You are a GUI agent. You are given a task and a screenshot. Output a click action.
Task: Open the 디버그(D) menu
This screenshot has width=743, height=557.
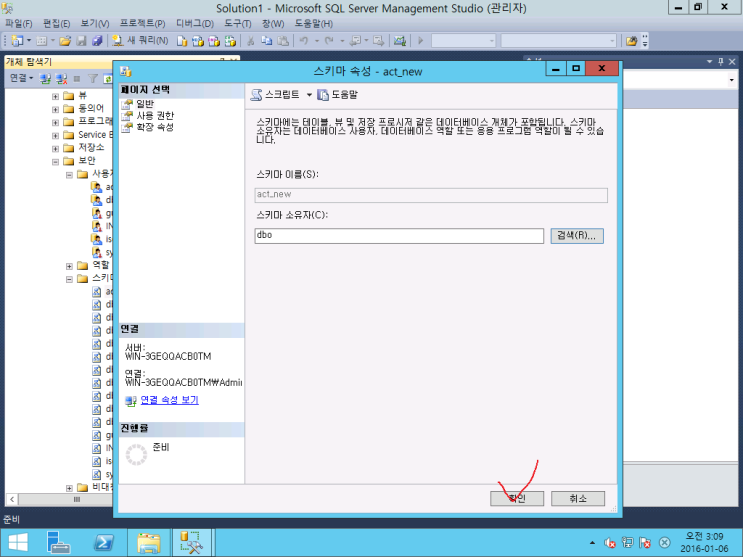(x=195, y=23)
